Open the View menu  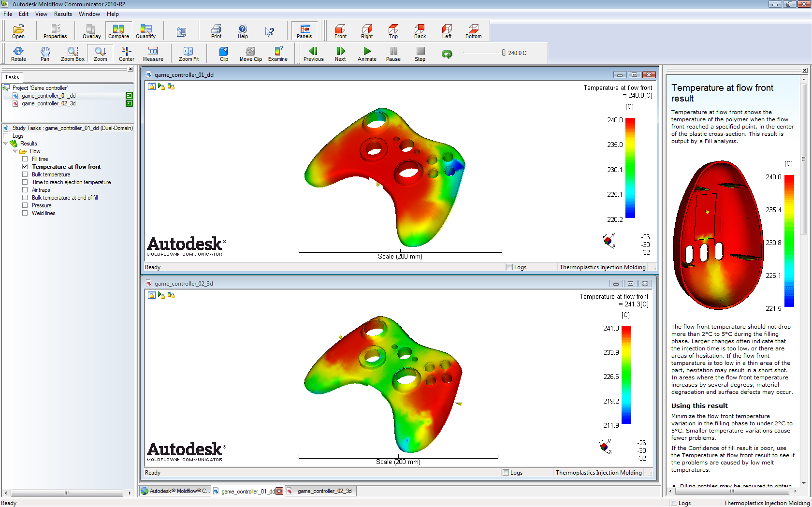click(41, 14)
